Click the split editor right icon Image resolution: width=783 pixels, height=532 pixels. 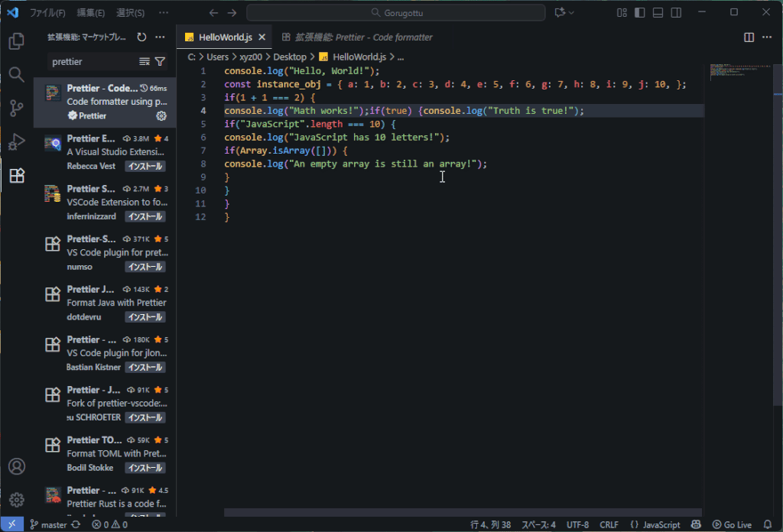[749, 37]
